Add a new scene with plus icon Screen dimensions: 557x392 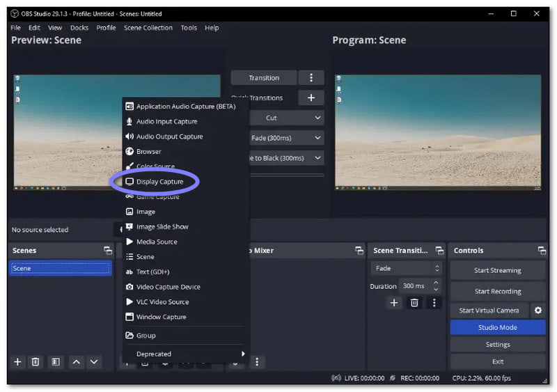click(17, 362)
